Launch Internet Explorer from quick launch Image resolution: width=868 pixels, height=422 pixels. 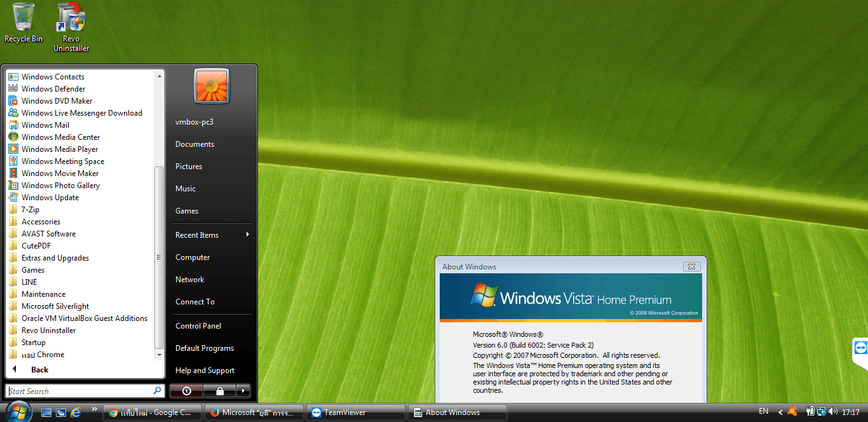click(x=76, y=412)
